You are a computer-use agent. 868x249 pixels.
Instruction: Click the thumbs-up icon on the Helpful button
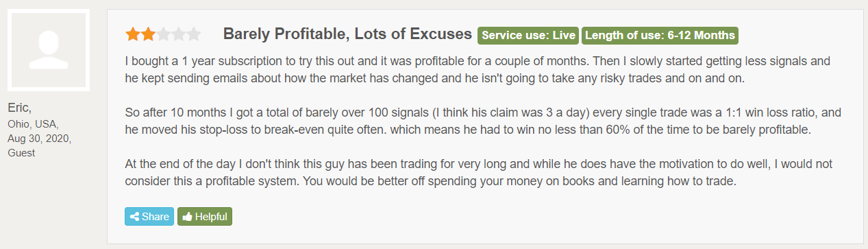click(x=187, y=217)
